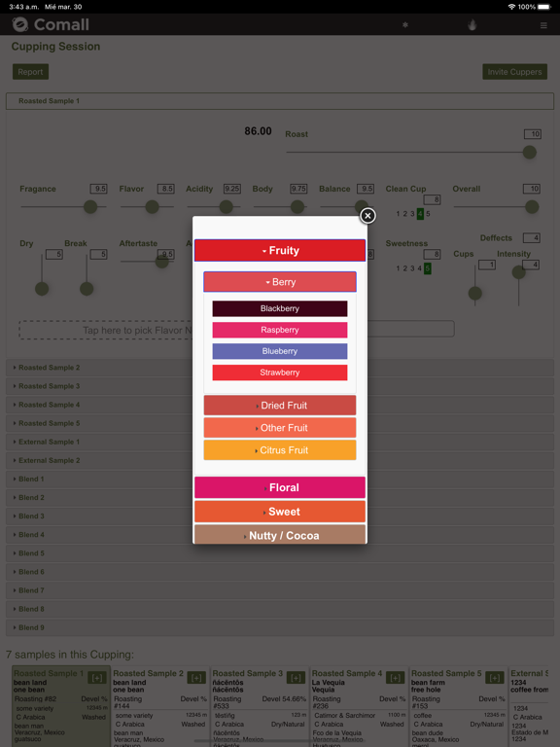Collapse the Fruity flavor category
560x747 pixels.
pyautogui.click(x=280, y=251)
